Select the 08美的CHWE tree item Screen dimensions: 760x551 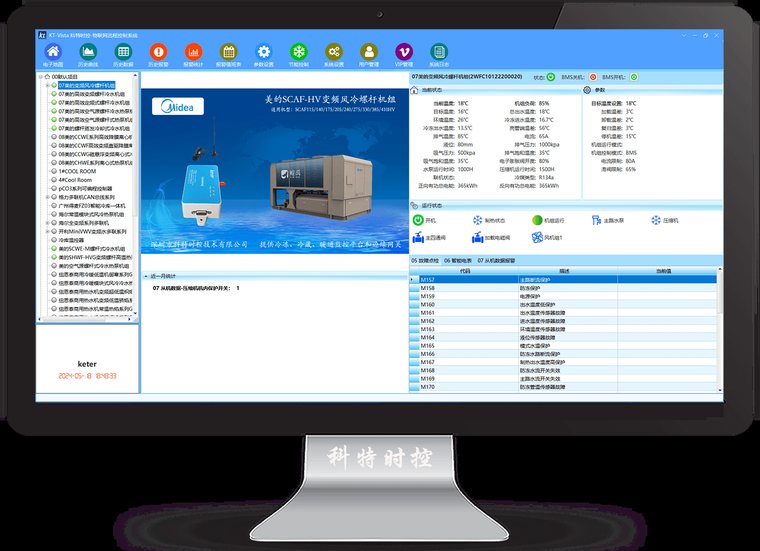coord(95,163)
